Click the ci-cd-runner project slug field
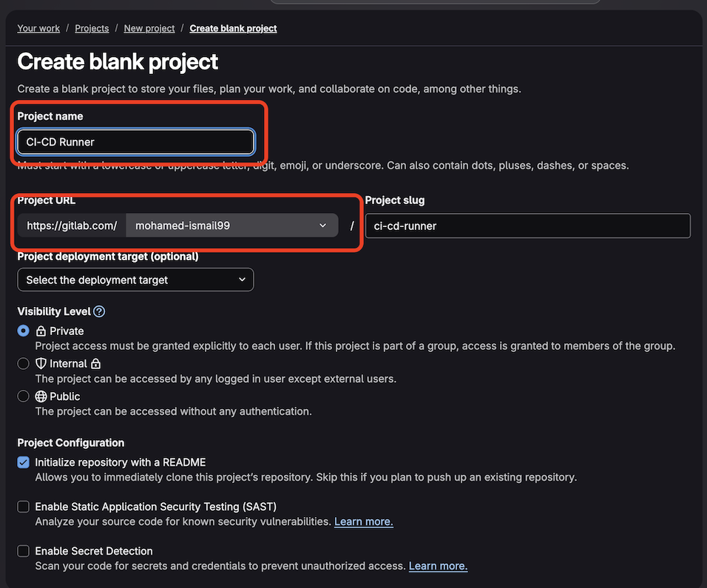Viewport: 707px width, 588px height. point(527,226)
